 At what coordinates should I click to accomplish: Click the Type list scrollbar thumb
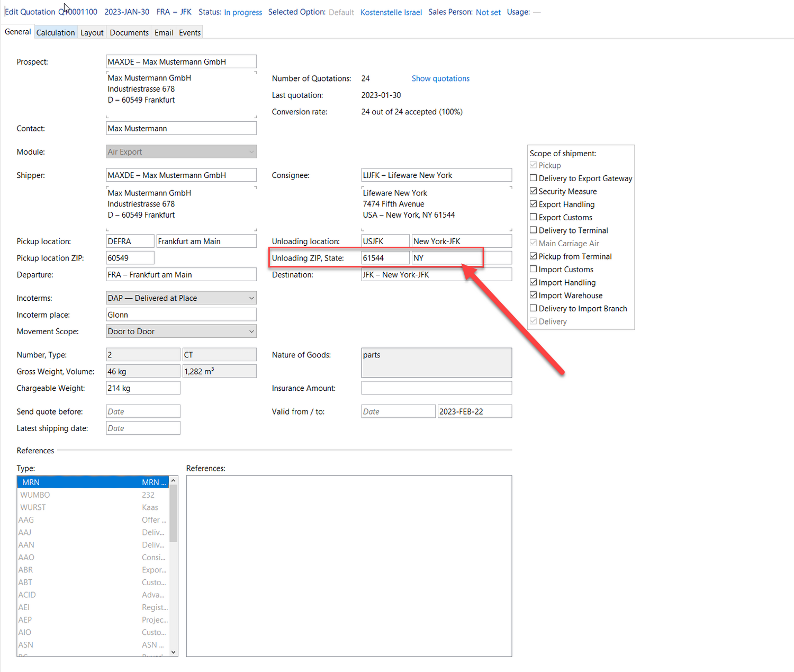tap(173, 513)
